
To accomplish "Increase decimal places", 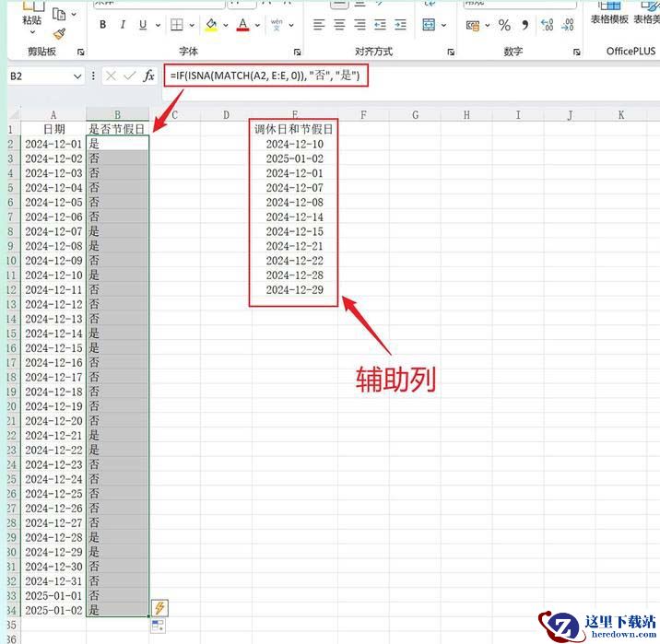I will [x=548, y=25].
